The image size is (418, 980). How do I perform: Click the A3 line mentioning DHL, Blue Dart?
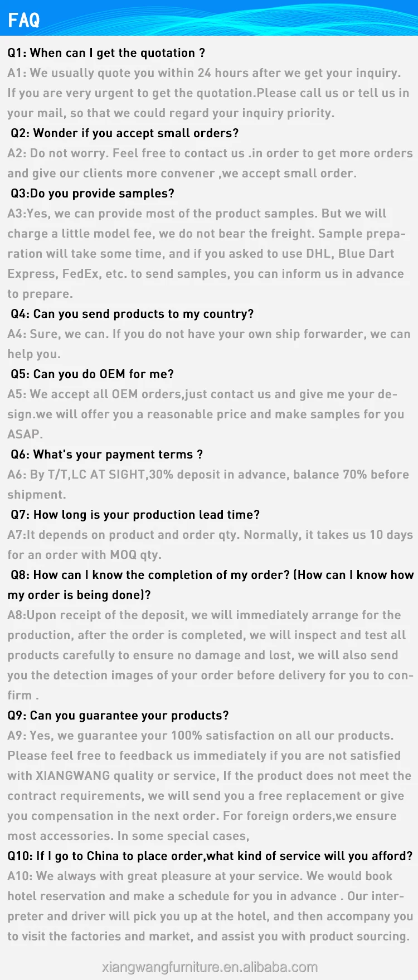coord(201,254)
